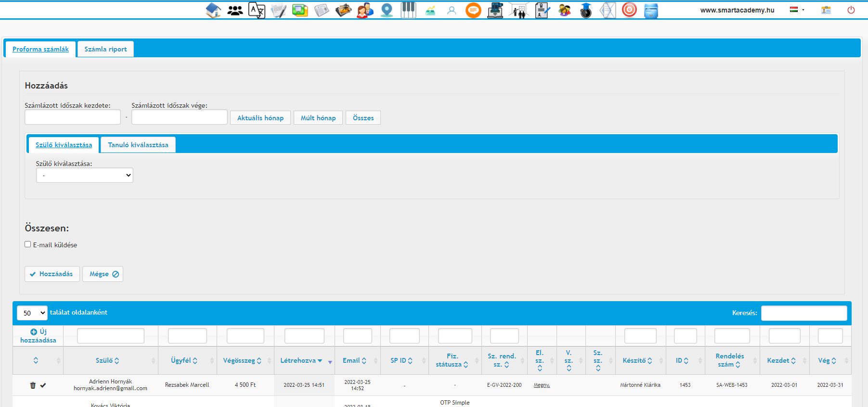Change the results per page dropdown

point(32,313)
